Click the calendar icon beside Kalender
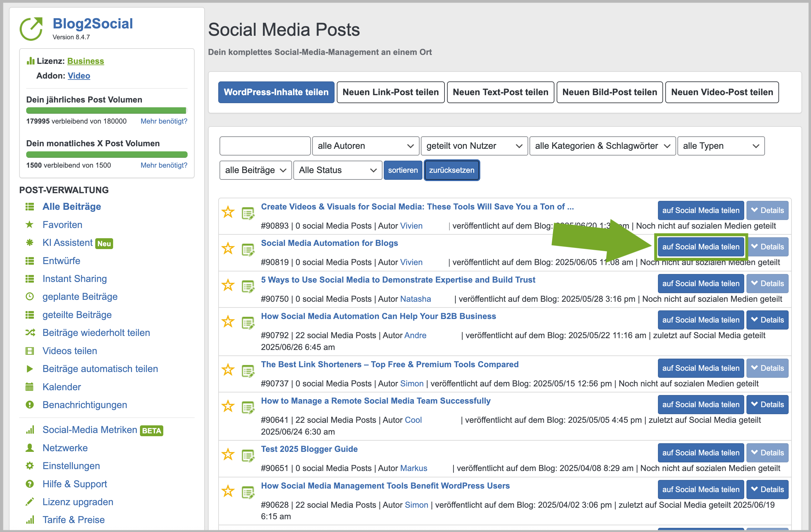Screen dimensions: 811x532 click(x=30, y=387)
